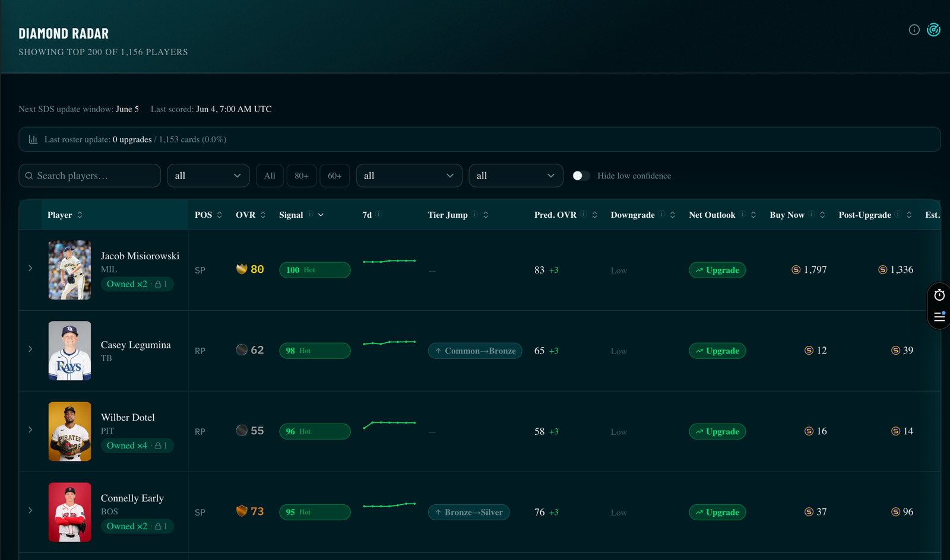The height and width of the screenshot is (560, 950).
Task: Click the Buy Now price 1,797
Action: [809, 269]
